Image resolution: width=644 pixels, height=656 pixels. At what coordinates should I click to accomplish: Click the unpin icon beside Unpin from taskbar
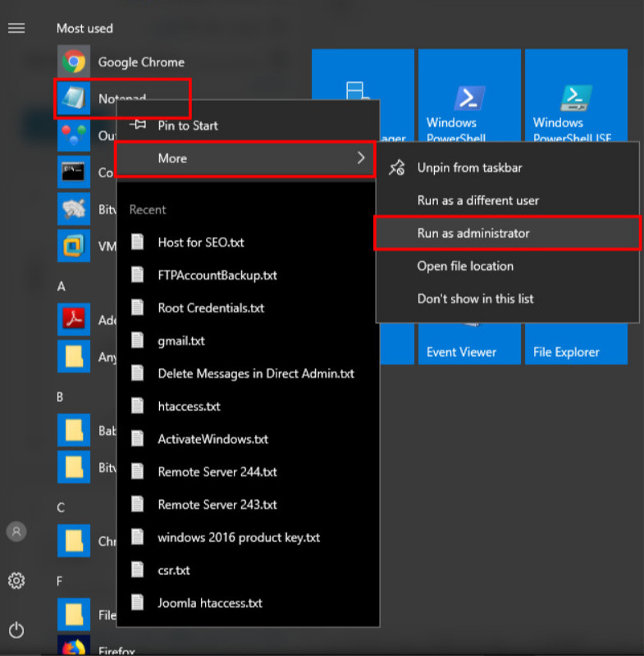tap(396, 167)
